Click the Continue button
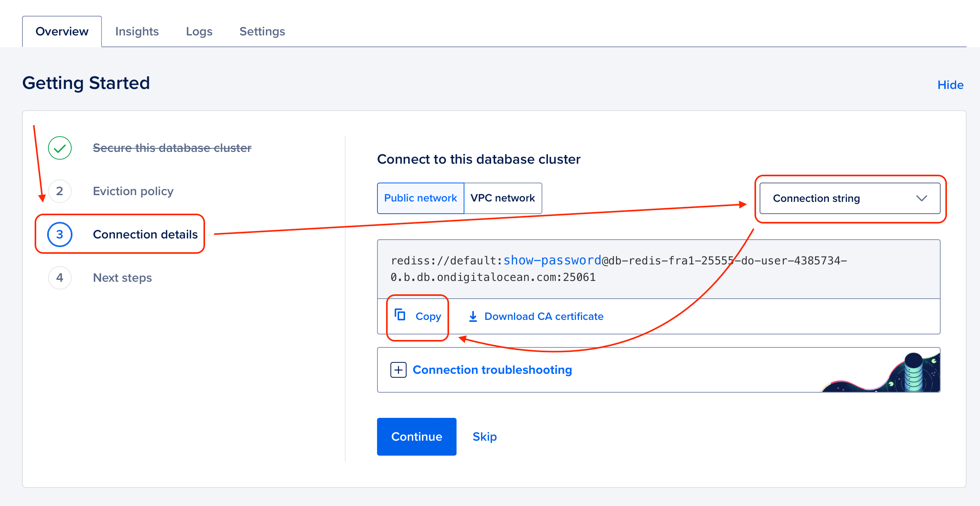 click(416, 436)
